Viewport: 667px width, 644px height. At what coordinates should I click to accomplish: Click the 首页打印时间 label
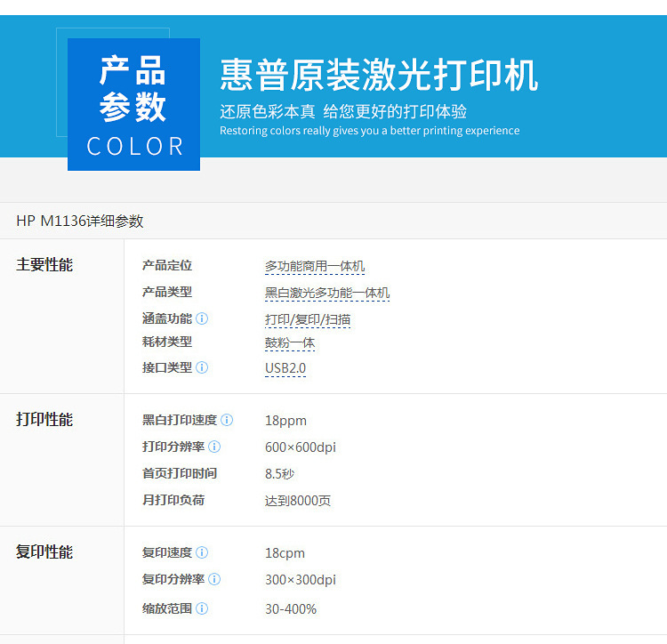[180, 473]
